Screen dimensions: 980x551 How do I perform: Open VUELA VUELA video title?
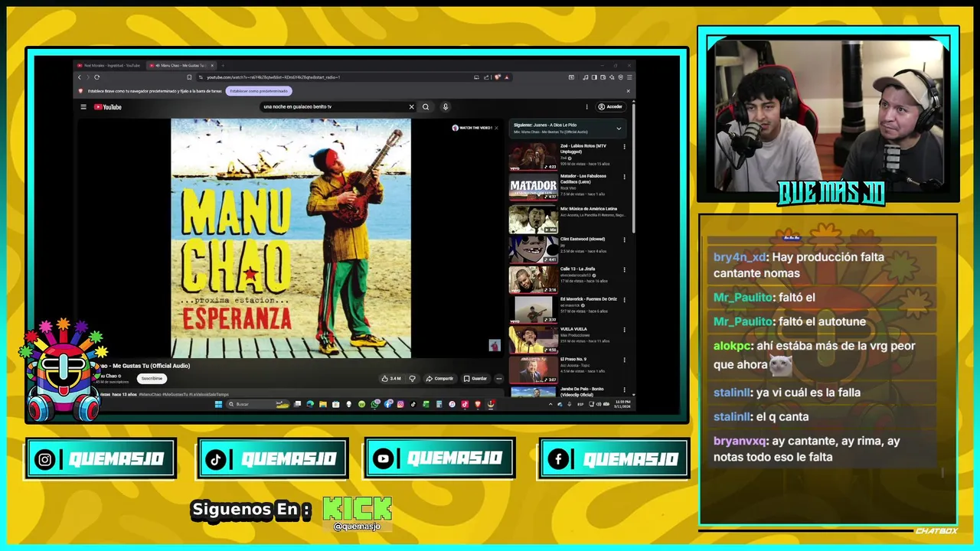click(x=573, y=329)
